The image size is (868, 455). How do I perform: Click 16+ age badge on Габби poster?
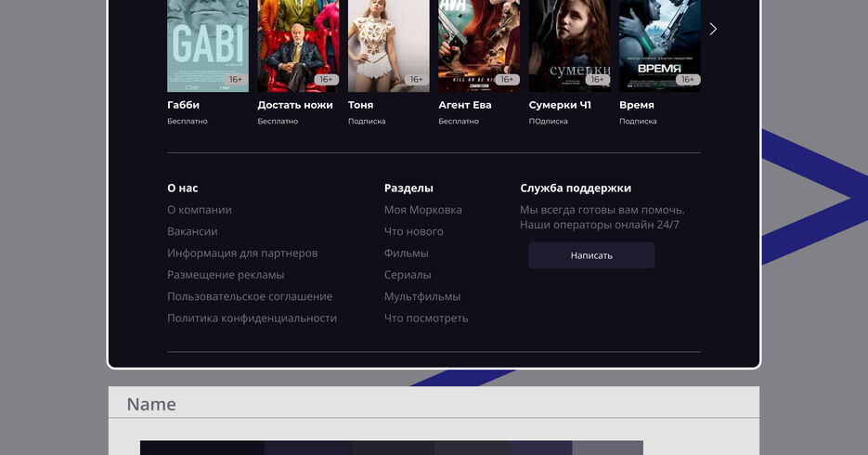coord(236,80)
